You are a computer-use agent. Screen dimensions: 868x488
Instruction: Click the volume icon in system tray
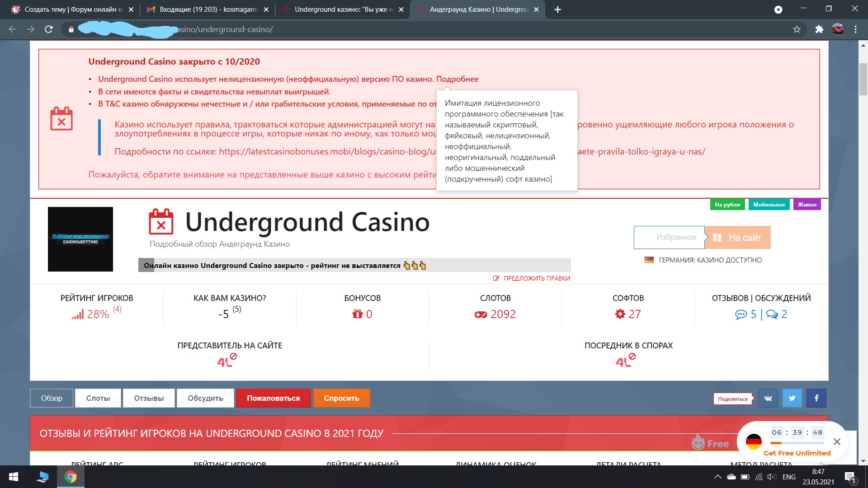coord(772,477)
